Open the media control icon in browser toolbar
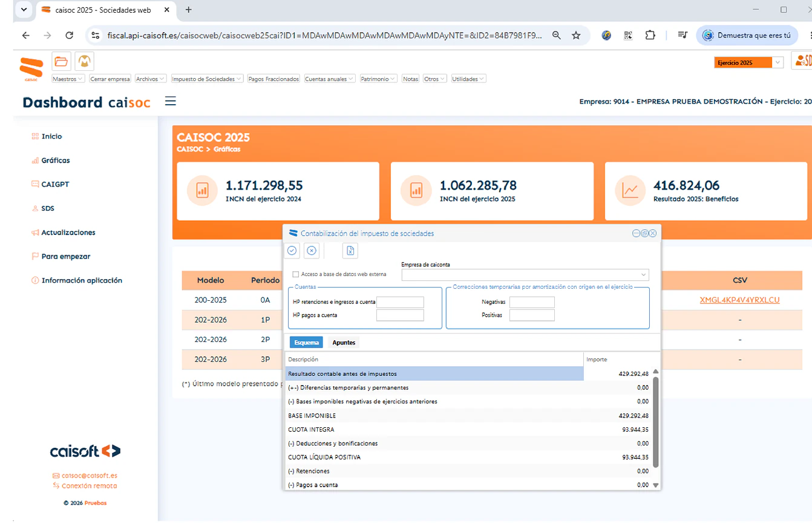 click(x=683, y=36)
